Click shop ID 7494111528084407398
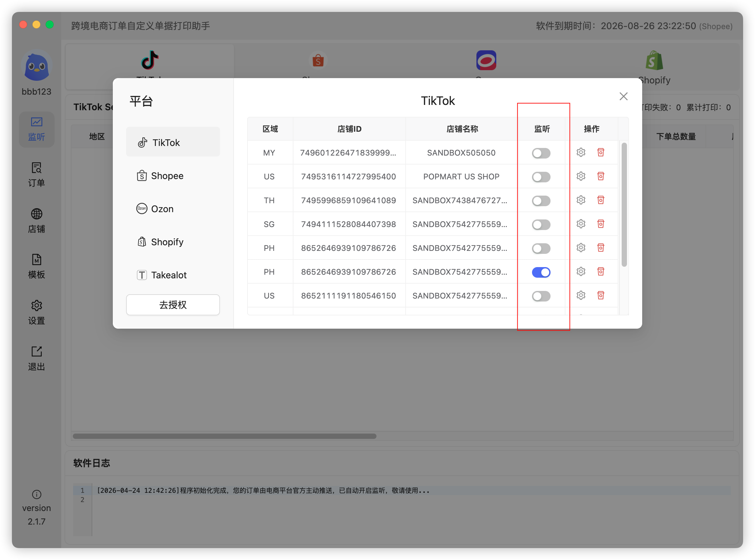755x560 pixels. pyautogui.click(x=348, y=224)
